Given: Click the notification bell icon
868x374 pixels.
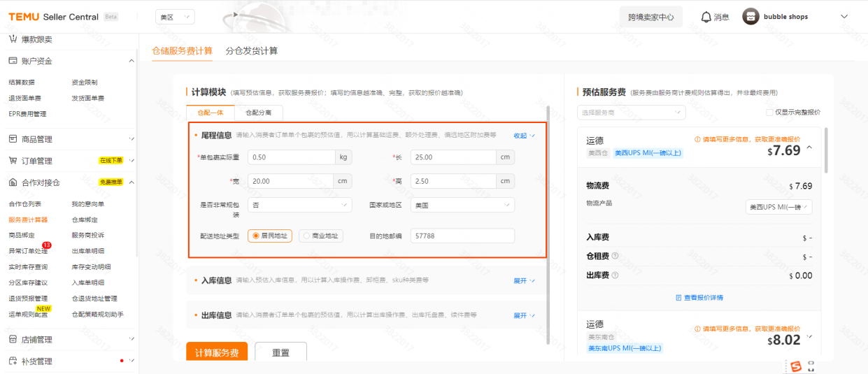Looking at the screenshot, I should (706, 17).
